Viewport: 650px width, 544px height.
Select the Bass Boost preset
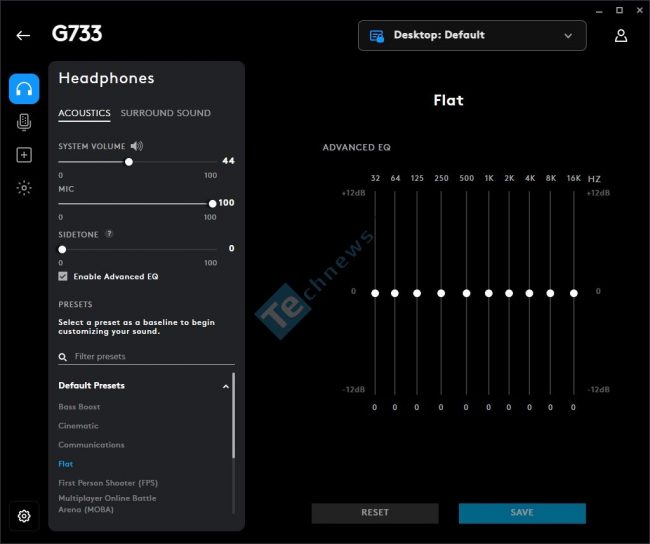(x=79, y=407)
